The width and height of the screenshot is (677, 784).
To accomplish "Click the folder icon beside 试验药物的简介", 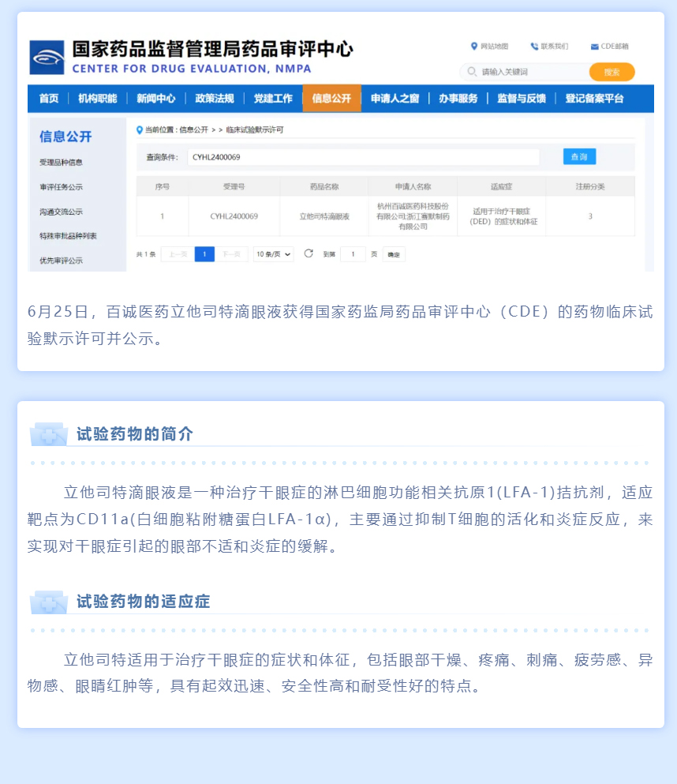I will (48, 434).
